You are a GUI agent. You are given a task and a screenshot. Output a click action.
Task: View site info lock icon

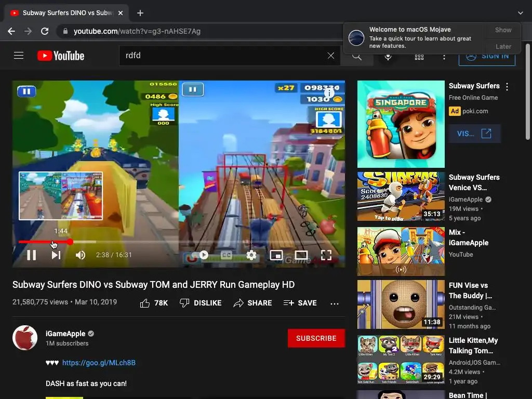tap(65, 31)
